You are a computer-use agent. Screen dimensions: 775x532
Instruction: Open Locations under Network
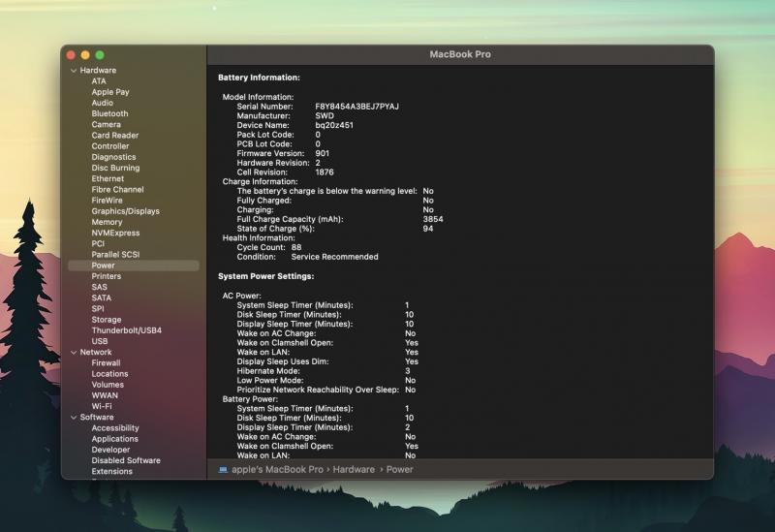point(109,374)
